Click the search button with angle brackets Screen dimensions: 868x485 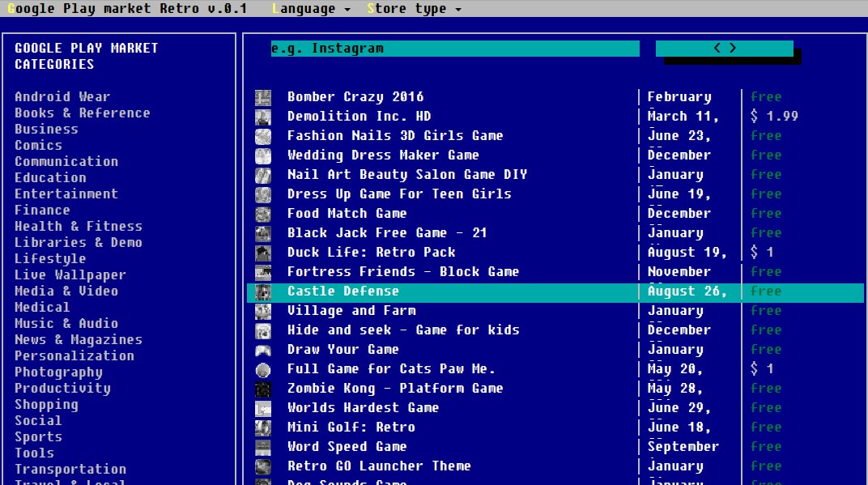click(x=724, y=48)
